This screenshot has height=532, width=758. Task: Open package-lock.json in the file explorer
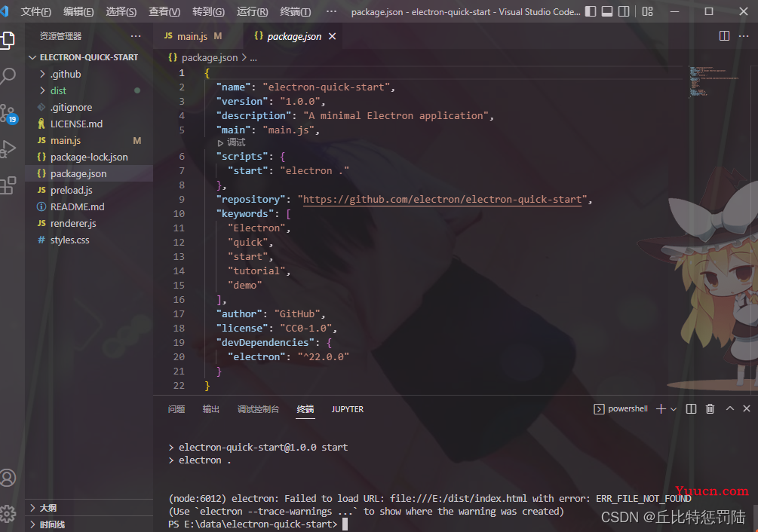click(89, 157)
